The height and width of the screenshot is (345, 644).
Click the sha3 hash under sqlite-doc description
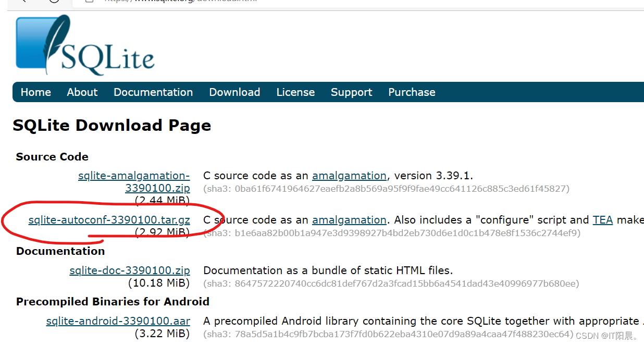(x=391, y=284)
